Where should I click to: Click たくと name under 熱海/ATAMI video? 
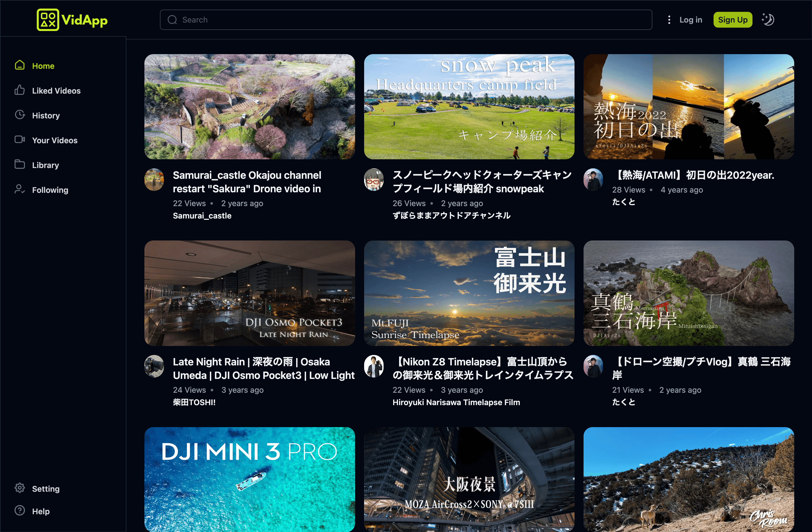coord(623,202)
